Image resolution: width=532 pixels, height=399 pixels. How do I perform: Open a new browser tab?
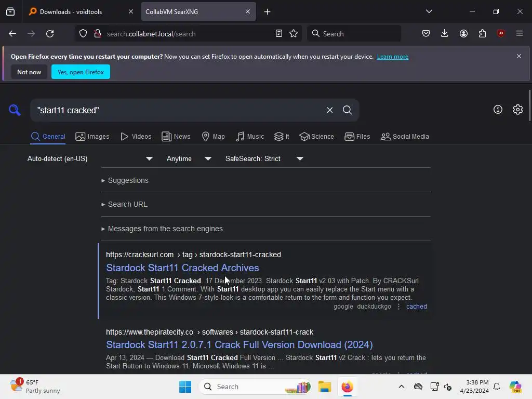coord(268,12)
